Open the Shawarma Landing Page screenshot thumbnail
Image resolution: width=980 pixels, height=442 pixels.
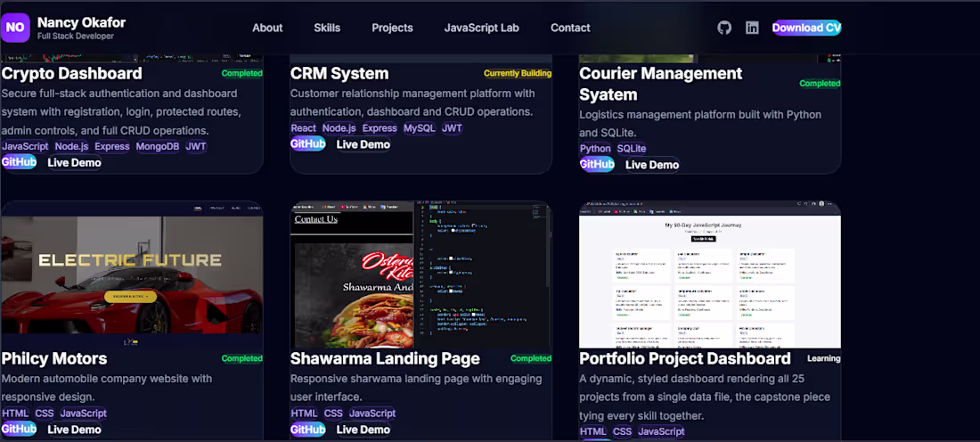tap(421, 274)
